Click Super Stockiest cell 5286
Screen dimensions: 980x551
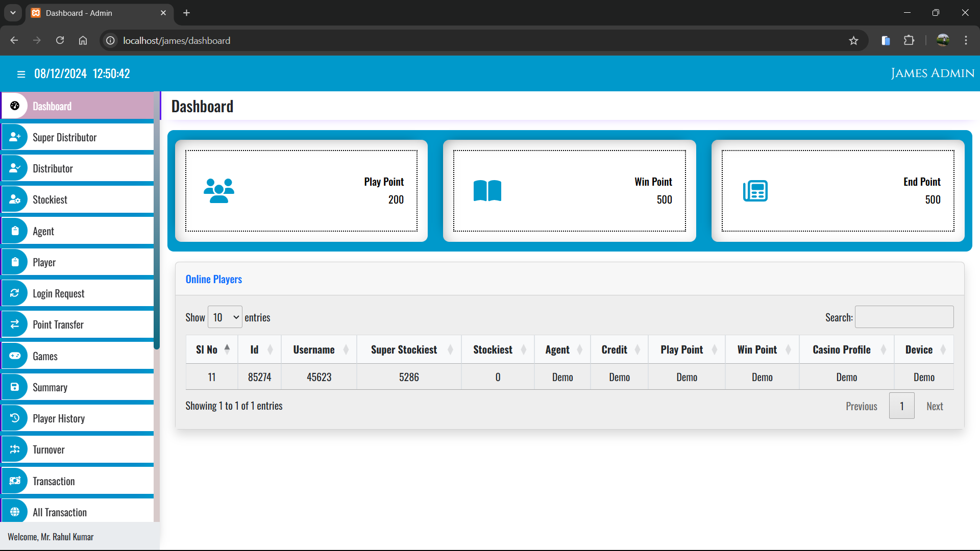click(x=409, y=377)
